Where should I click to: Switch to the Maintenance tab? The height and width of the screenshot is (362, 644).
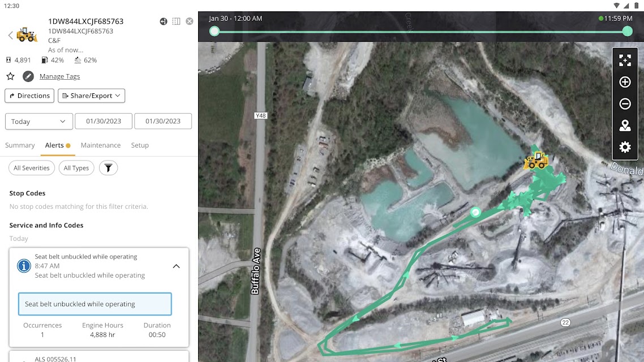point(101,145)
